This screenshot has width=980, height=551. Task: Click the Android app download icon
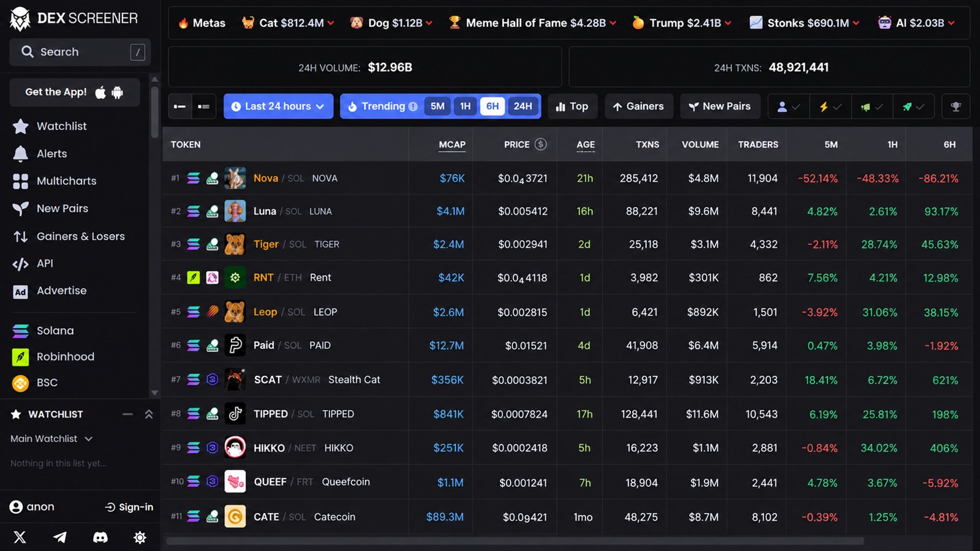click(x=118, y=92)
